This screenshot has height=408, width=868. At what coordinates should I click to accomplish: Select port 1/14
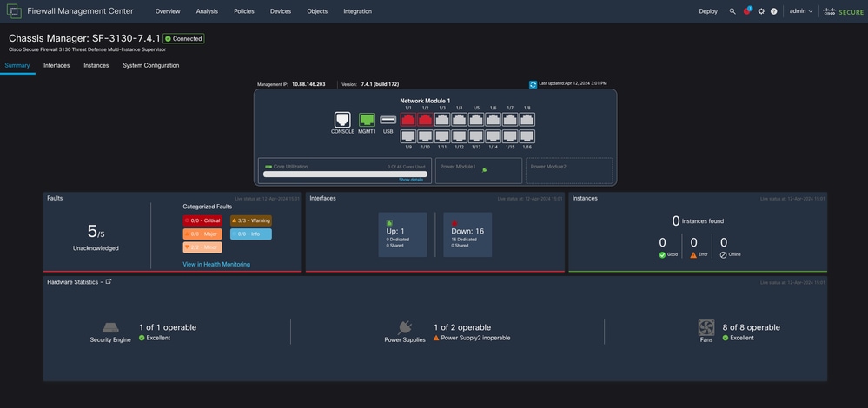coord(494,136)
